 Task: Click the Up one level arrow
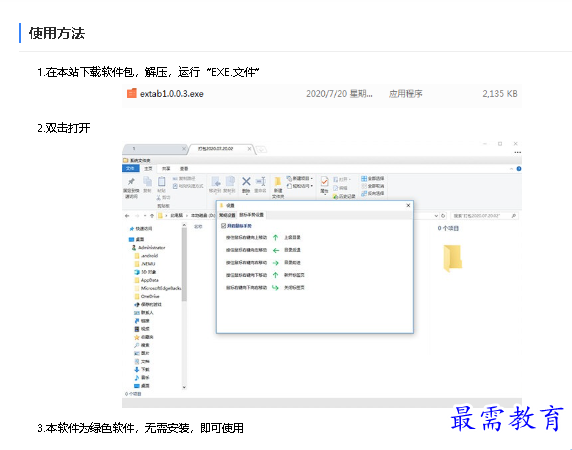click(x=152, y=216)
